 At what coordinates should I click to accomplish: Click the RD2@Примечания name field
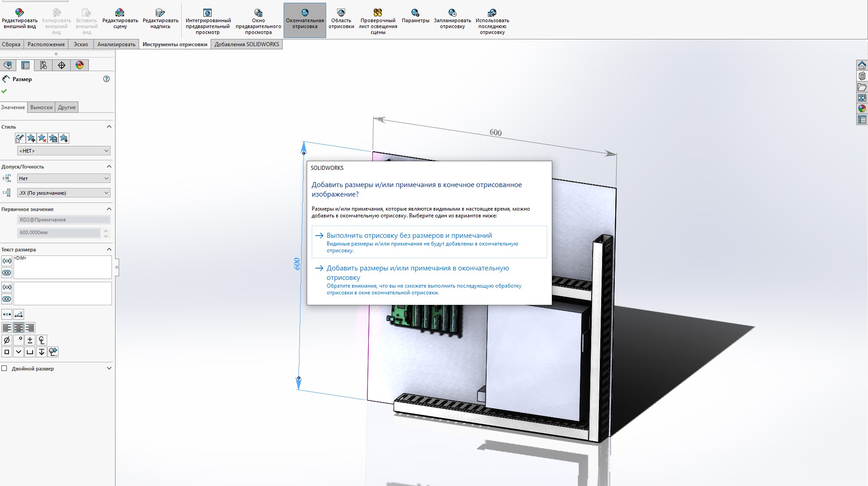tap(63, 220)
